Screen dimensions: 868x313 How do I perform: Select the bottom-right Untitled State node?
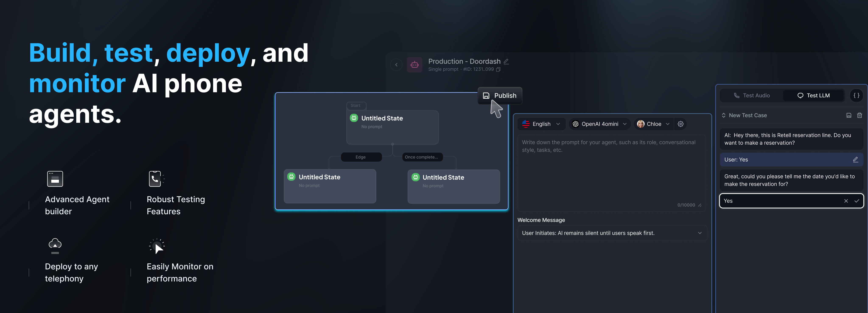[454, 186]
